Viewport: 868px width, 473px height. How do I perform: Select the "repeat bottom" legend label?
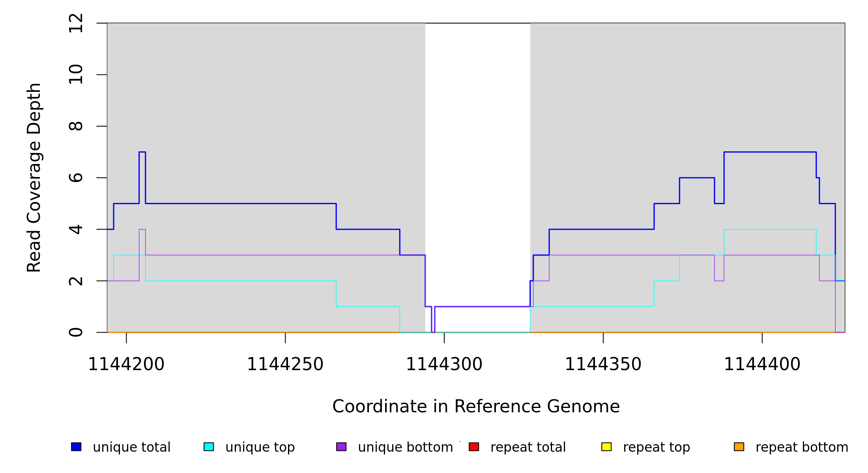point(802,447)
